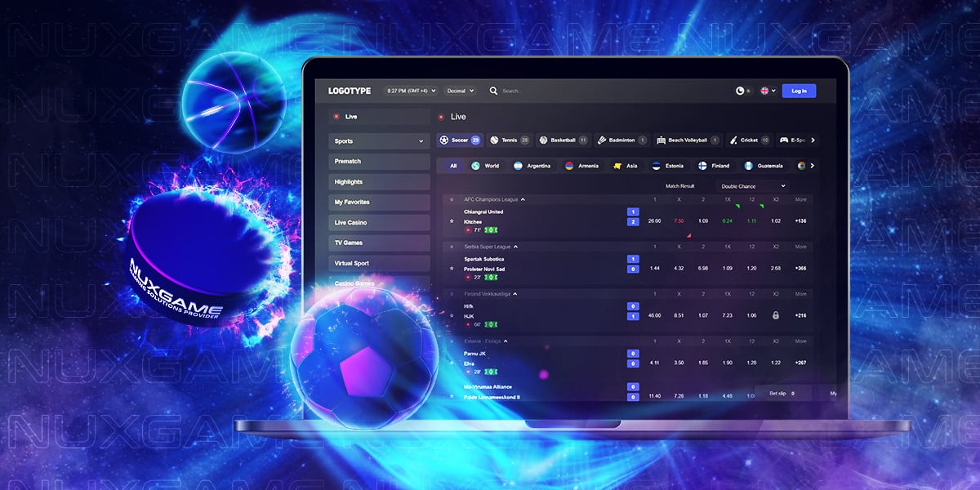Show more sports with right arrow

pyautogui.click(x=812, y=140)
